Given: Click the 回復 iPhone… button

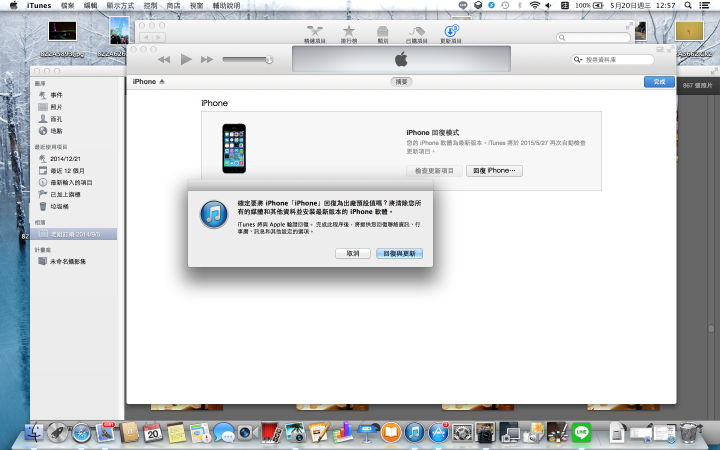Looking at the screenshot, I should (x=494, y=171).
